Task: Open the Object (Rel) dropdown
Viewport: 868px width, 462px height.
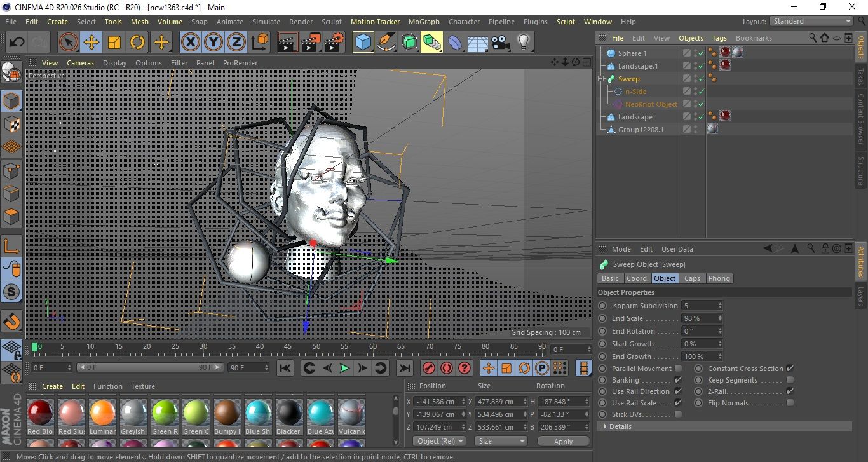Action: point(439,441)
